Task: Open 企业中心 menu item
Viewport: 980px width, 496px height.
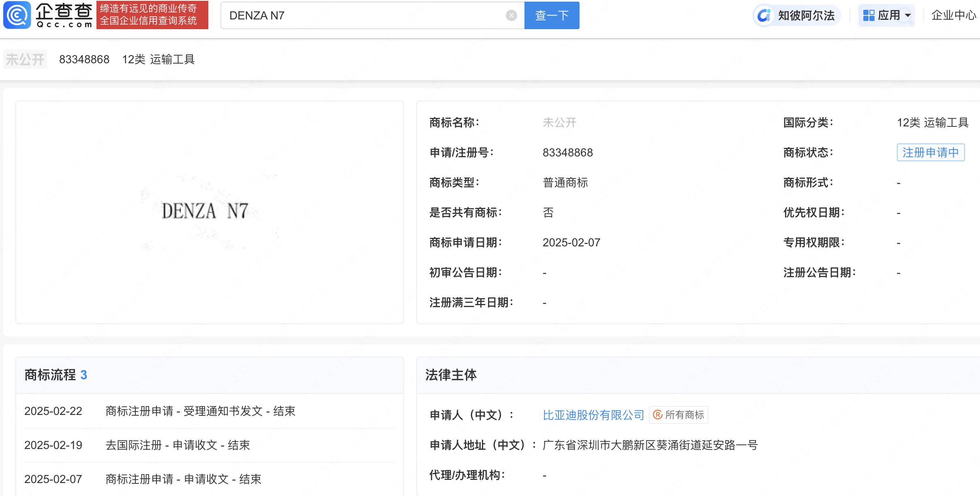Action: point(954,15)
